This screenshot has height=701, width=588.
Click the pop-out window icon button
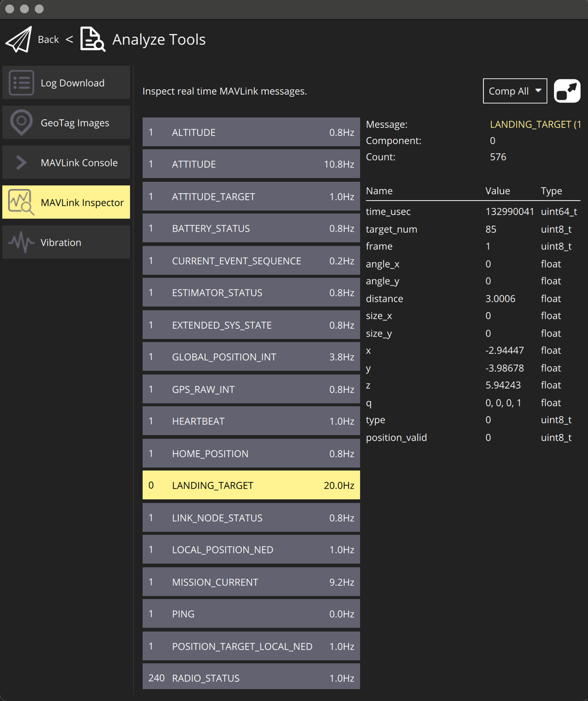click(x=567, y=91)
